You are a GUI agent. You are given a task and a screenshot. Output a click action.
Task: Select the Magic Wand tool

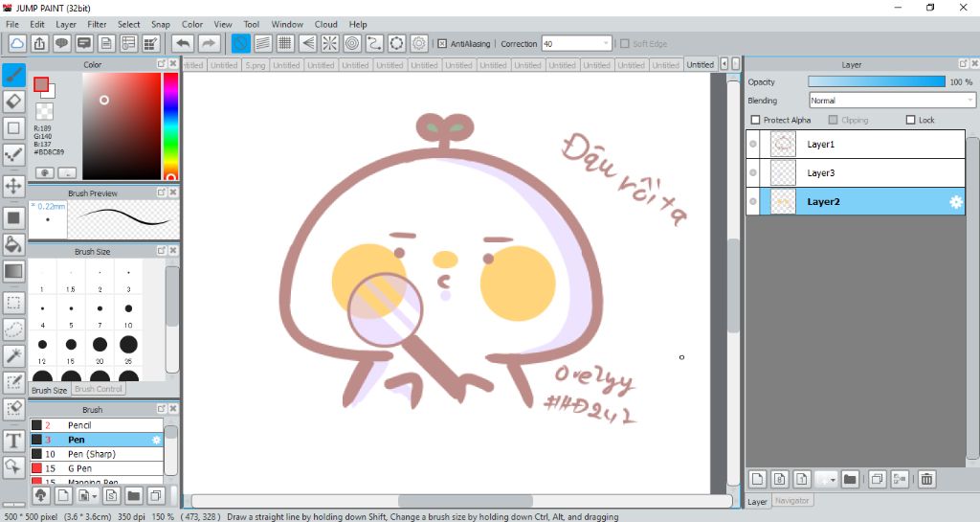pyautogui.click(x=13, y=355)
